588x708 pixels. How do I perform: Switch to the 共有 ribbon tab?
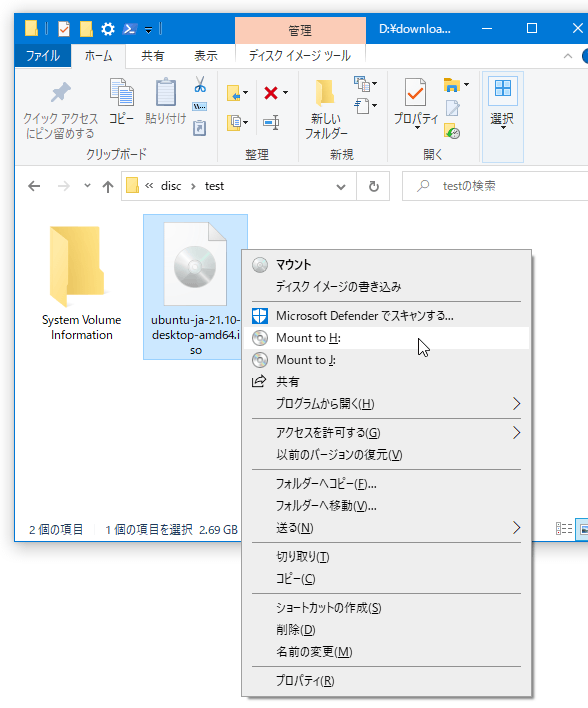pyautogui.click(x=153, y=56)
